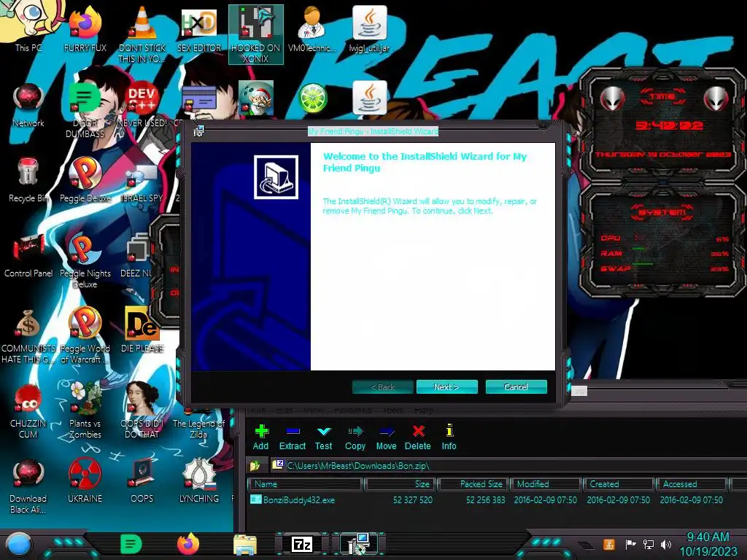Click Next in the InstallShield Wizard
The height and width of the screenshot is (560, 747).
(447, 386)
